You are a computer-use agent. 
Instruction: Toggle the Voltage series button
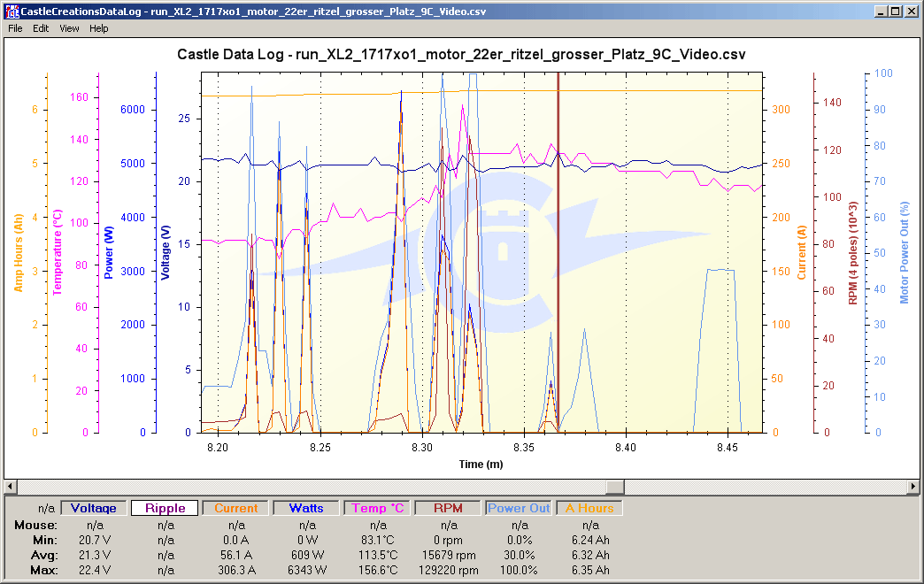[94, 508]
